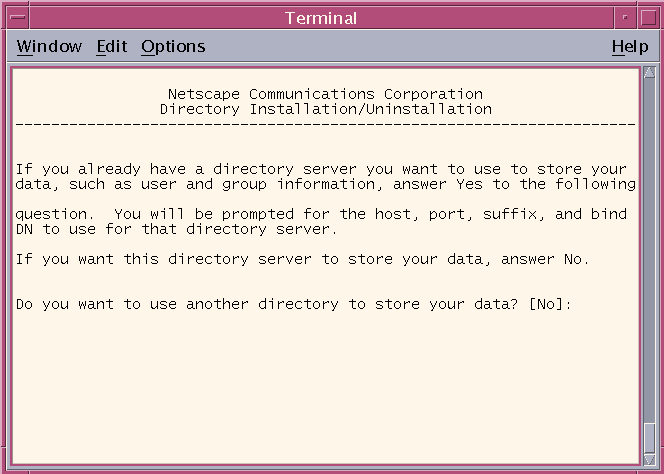This screenshot has width=664, height=474.
Task: Click the vertical scrollbar thumb
Action: point(649,438)
